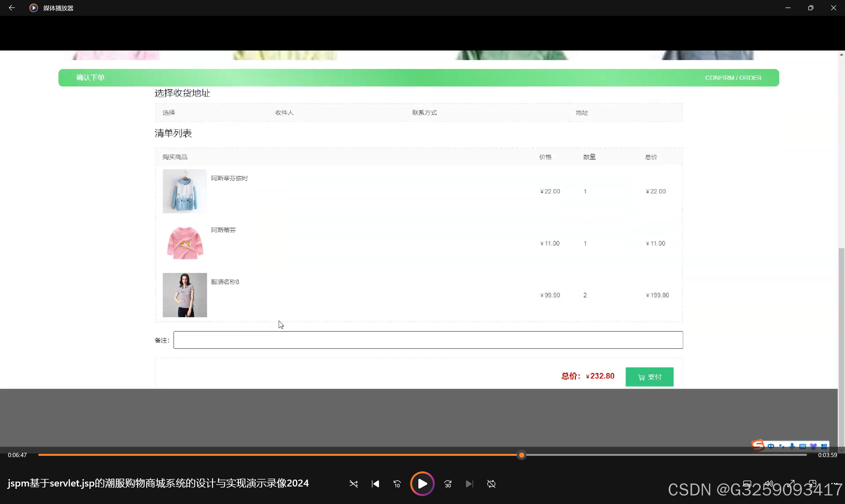Click product name 服装名称8
The image size is (845, 504).
[225, 282]
